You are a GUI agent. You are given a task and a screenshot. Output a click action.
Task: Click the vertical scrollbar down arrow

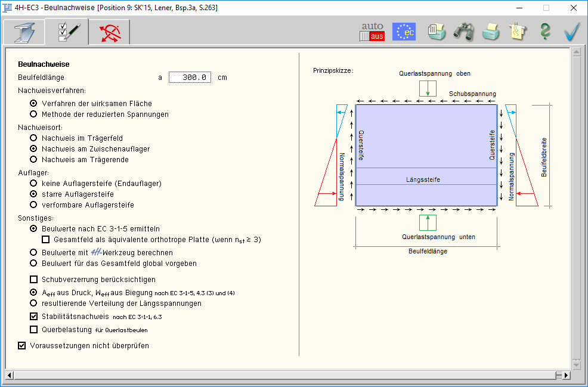click(576, 363)
